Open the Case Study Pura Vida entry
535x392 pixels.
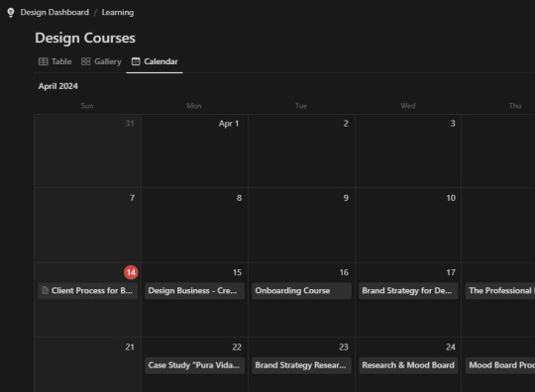tap(194, 365)
